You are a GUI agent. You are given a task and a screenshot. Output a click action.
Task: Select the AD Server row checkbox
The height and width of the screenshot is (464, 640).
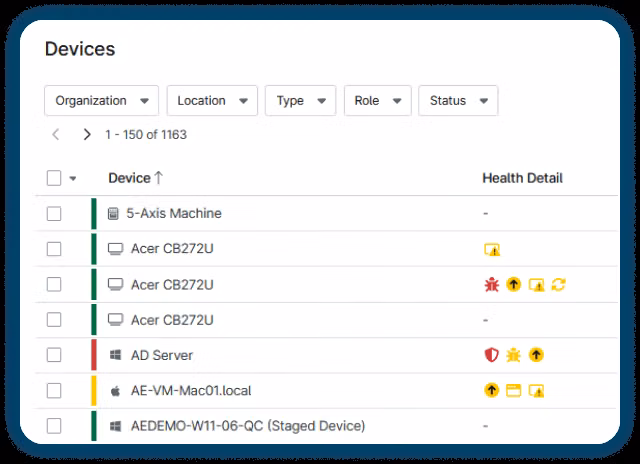click(54, 355)
